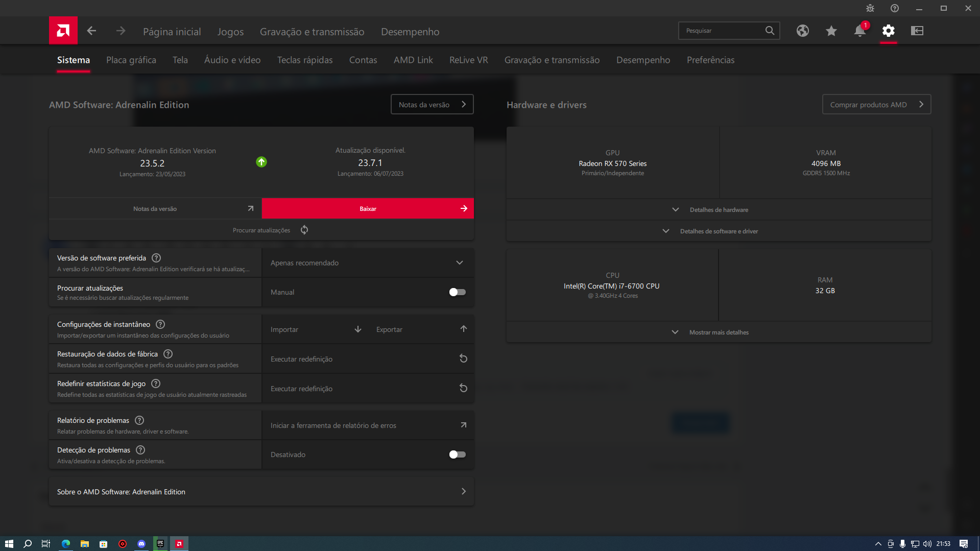Open the Contas tab
The height and width of the screenshot is (551, 980).
(363, 60)
